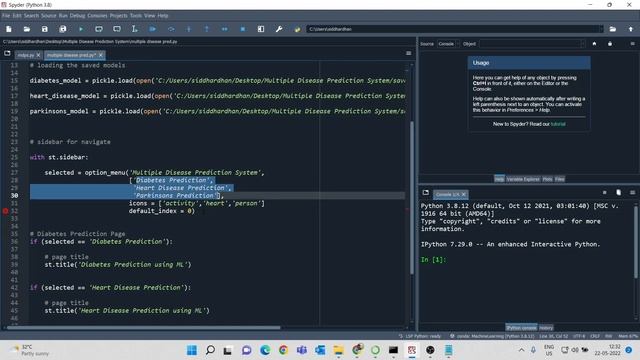640x360 pixels.
Task: Open the Help pane options menu
Action: pos(632,44)
